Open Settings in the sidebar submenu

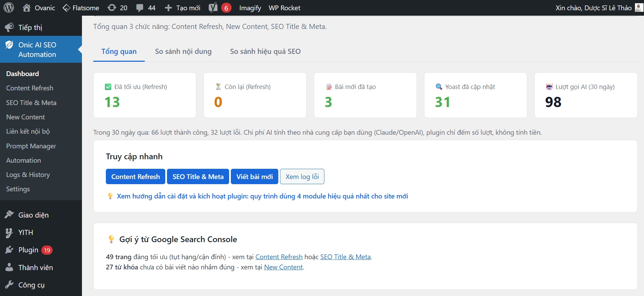point(18,189)
